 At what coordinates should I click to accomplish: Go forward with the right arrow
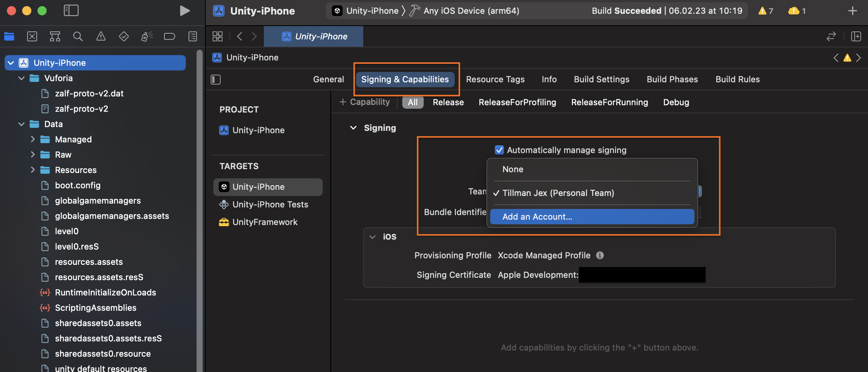pos(254,36)
